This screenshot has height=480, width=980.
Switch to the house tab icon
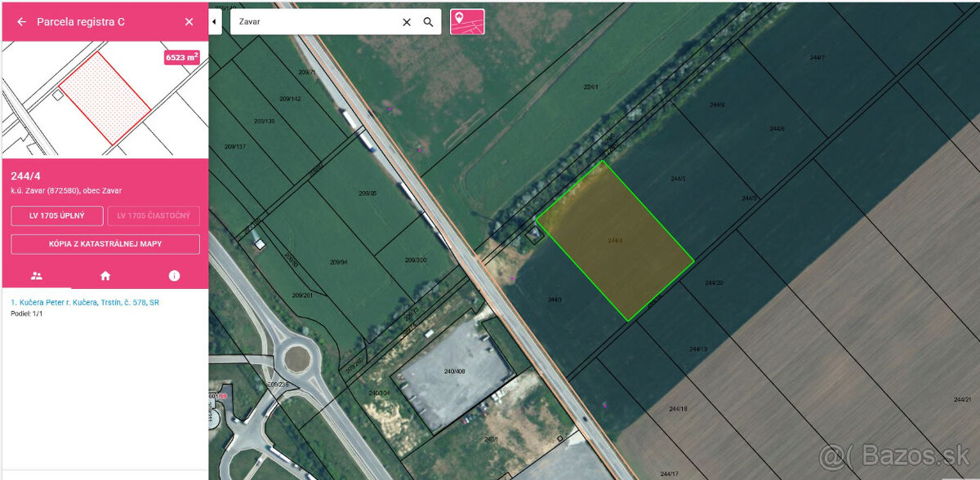pyautogui.click(x=105, y=276)
